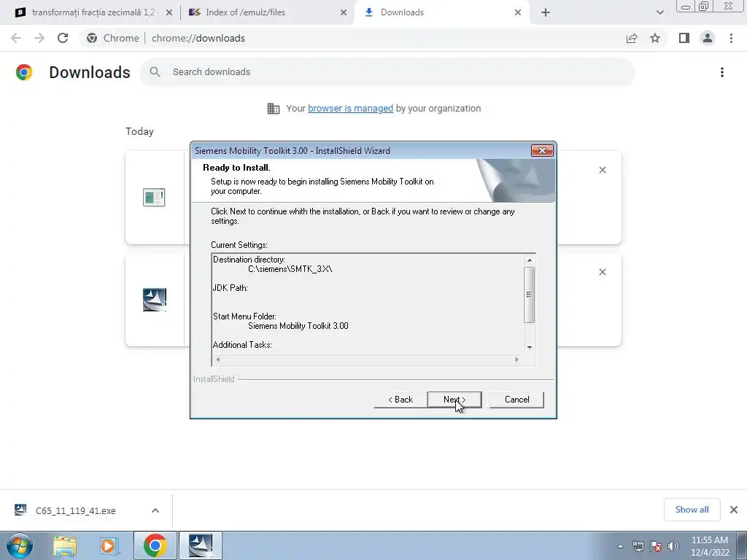The width and height of the screenshot is (747, 560).
Task: Click the search magnifier icon
Action: click(x=155, y=72)
